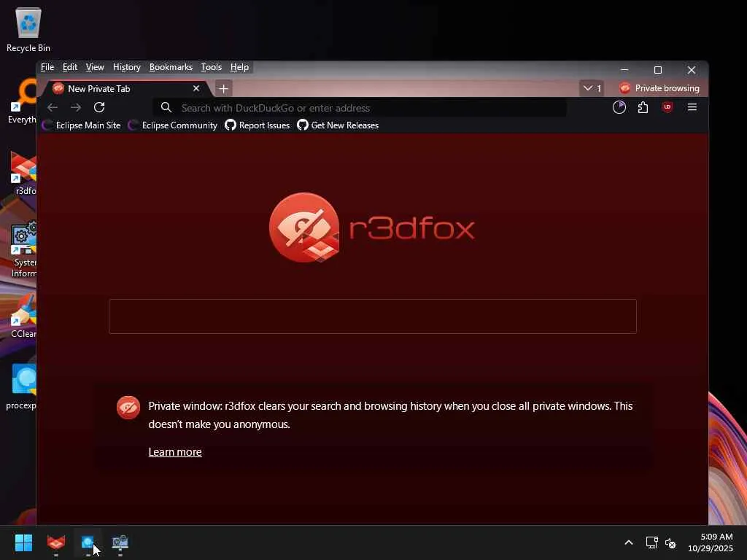
Task: Open the Edit menu
Action: [69, 67]
